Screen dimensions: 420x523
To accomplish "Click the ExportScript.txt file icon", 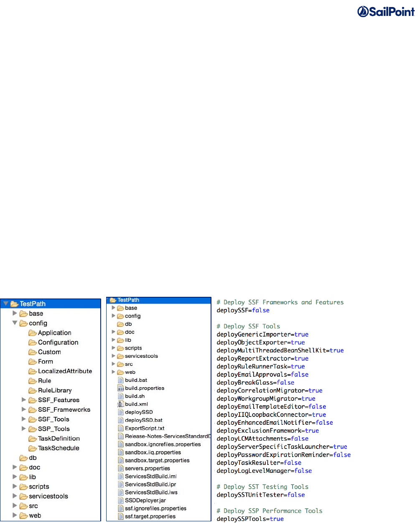I will pos(120,429).
